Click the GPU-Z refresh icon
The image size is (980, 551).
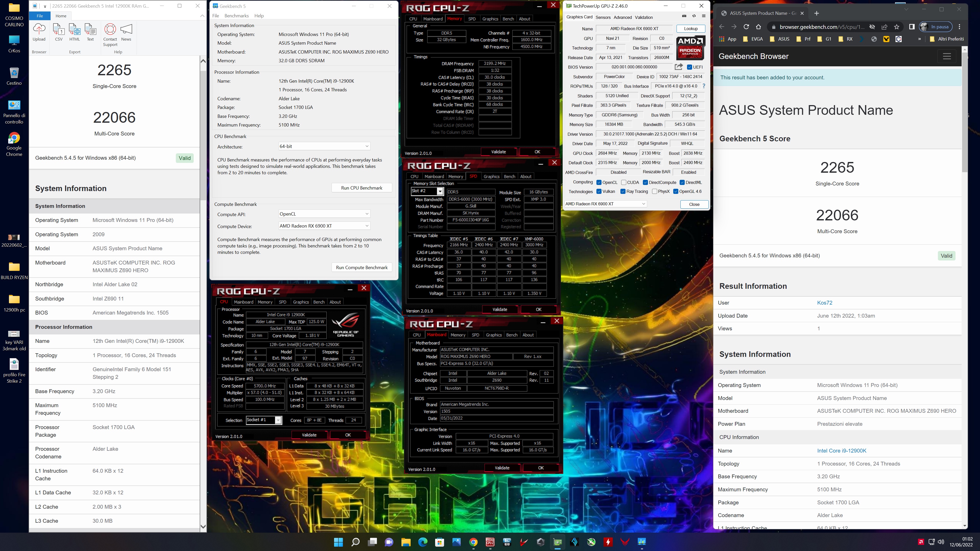[x=694, y=16]
